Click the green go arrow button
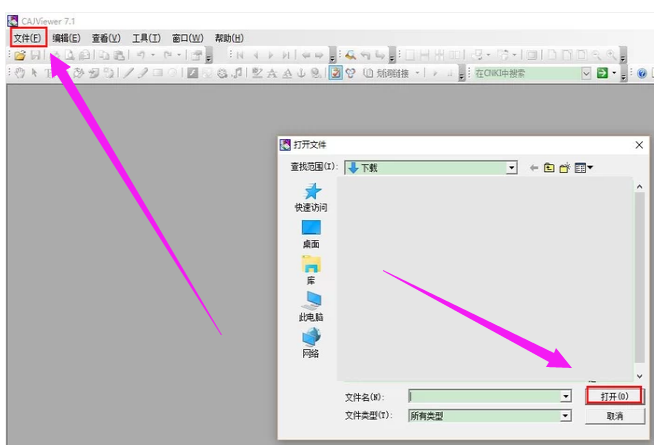 [x=602, y=73]
